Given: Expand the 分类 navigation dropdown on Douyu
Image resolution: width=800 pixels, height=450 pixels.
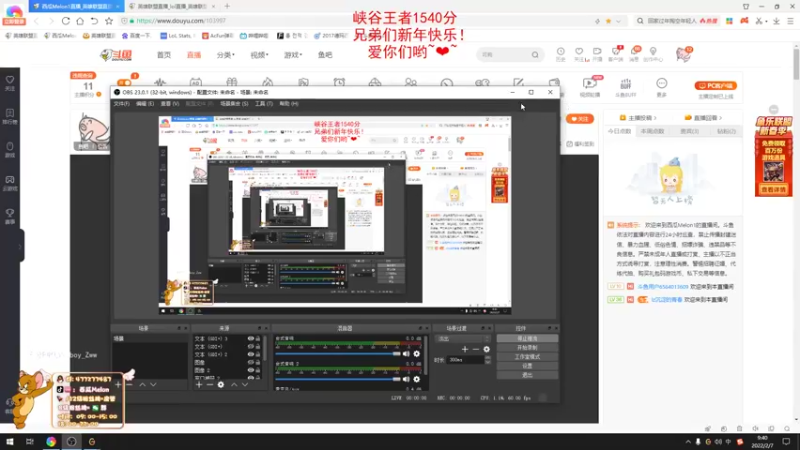Looking at the screenshot, I should point(226,55).
